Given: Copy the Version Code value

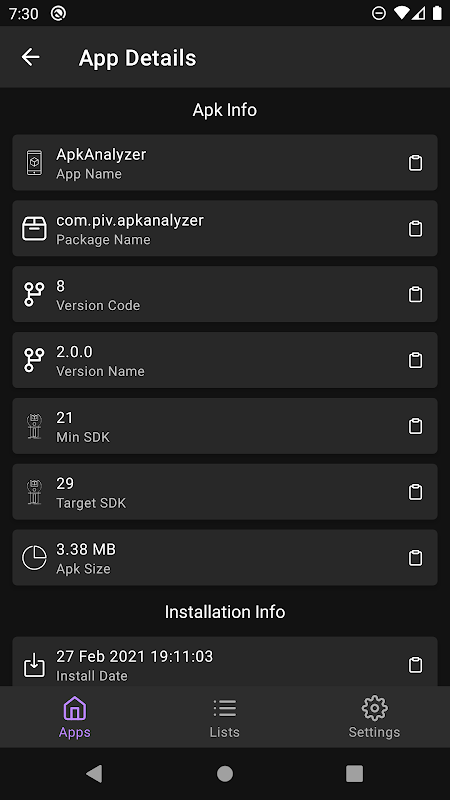Looking at the screenshot, I should [415, 294].
